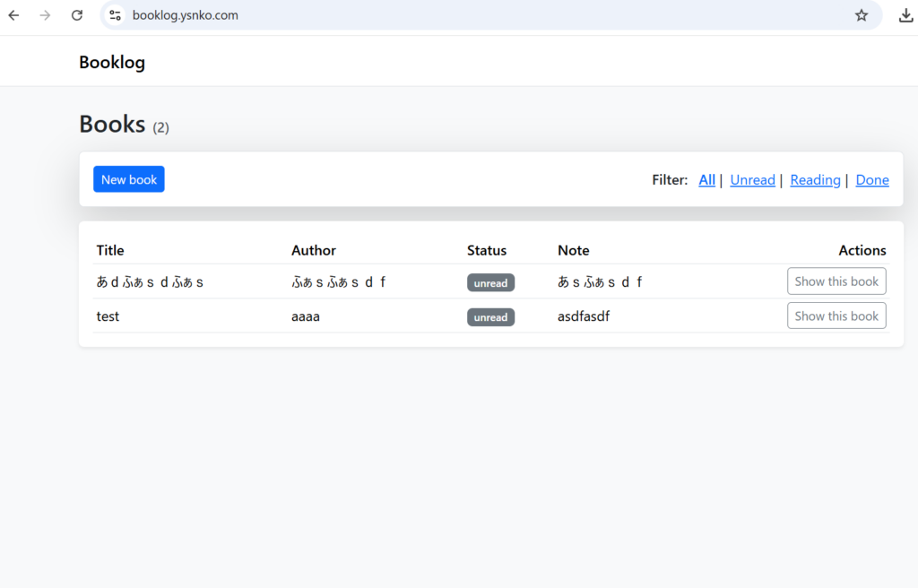Select the All filter link
The width and height of the screenshot is (918, 588).
(x=707, y=180)
